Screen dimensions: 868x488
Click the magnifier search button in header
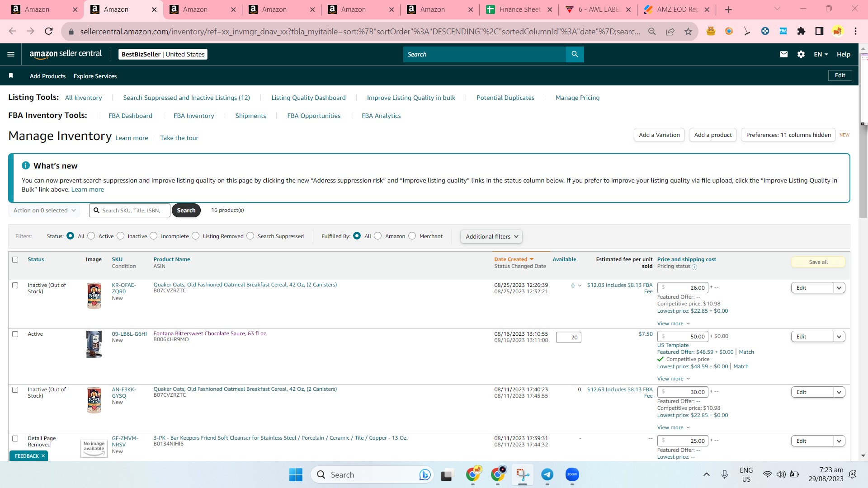(x=575, y=54)
